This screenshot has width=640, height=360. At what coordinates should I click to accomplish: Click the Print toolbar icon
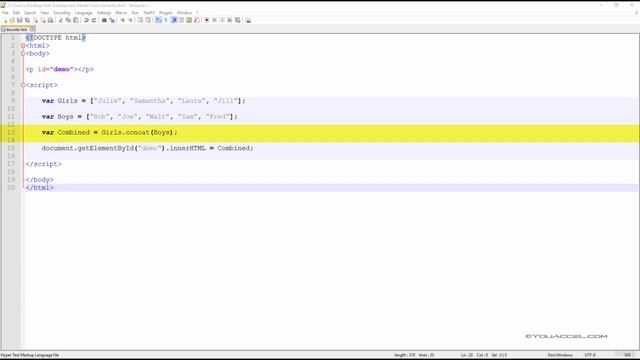50,20
